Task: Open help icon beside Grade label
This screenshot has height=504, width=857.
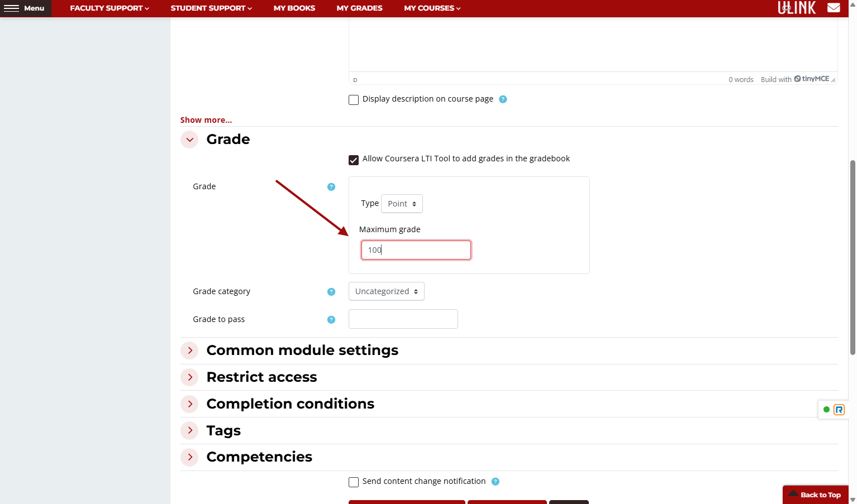Action: [x=331, y=187]
